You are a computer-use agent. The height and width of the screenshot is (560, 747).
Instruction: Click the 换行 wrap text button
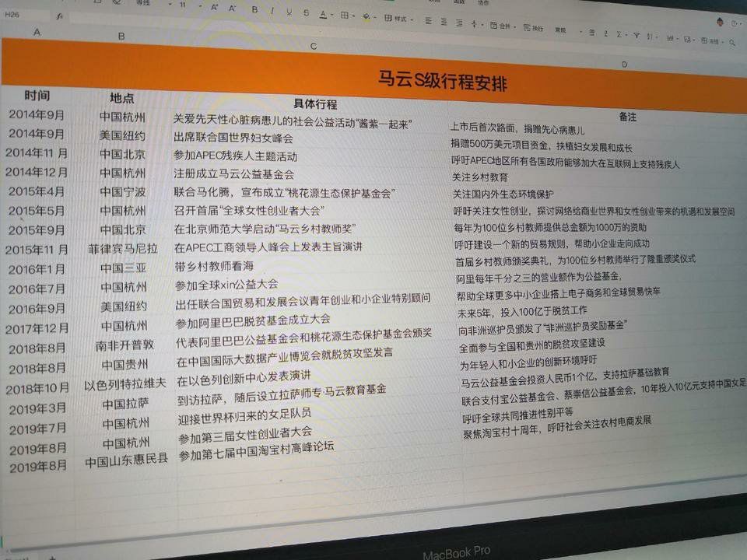click(534, 28)
